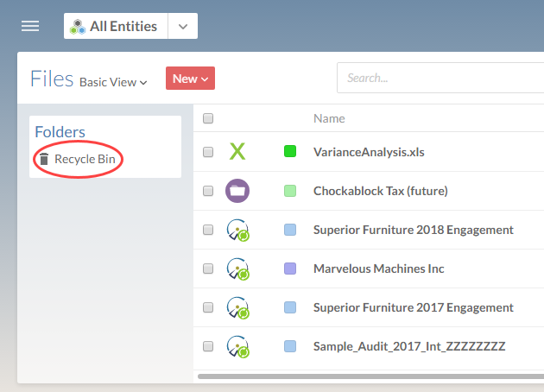Open the New dropdown button

[x=190, y=79]
